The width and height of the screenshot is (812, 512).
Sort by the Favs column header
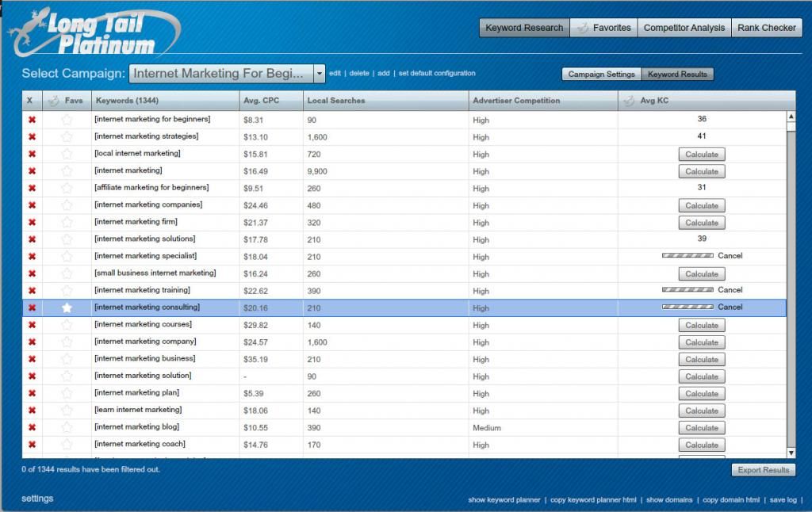(x=67, y=101)
